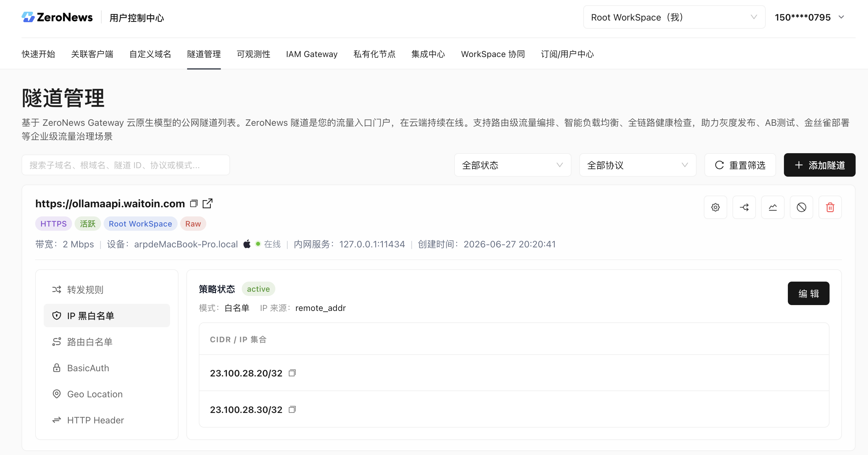868x455 pixels.
Task: Select 转发规则 in the side menu
Action: click(107, 289)
